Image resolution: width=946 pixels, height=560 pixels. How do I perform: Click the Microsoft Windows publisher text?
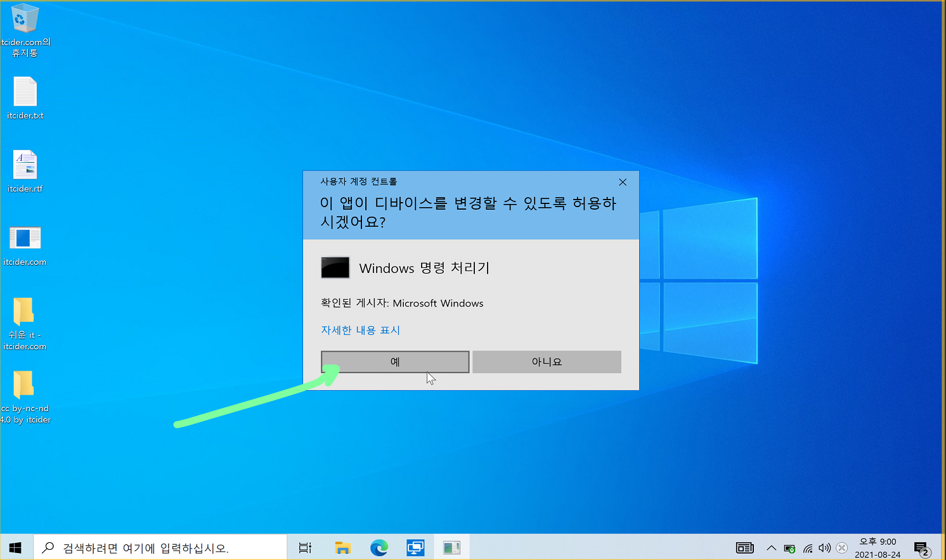point(438,303)
